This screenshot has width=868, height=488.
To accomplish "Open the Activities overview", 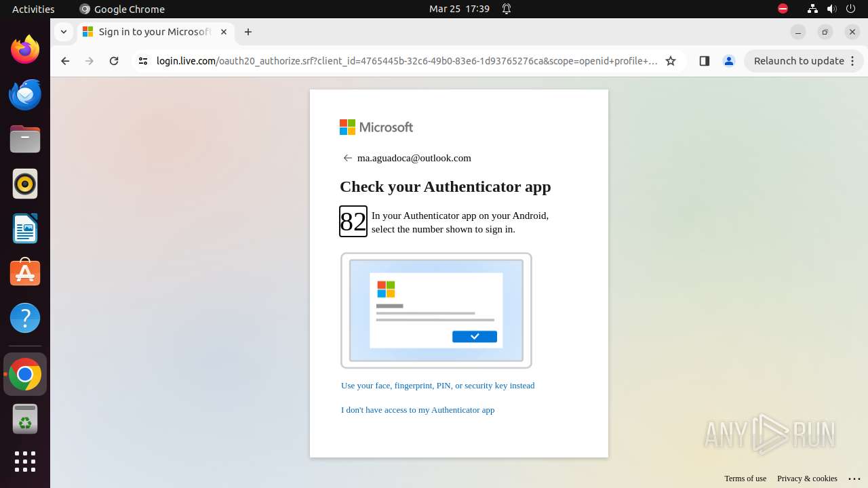I will click(33, 9).
